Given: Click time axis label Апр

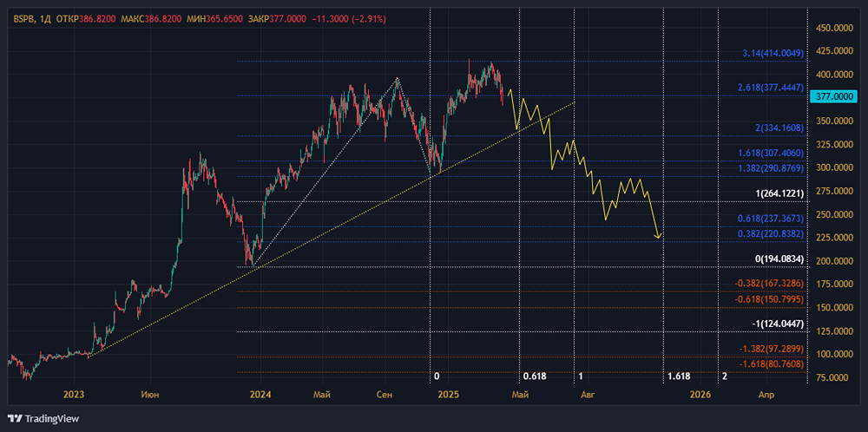Looking at the screenshot, I should coord(766,395).
